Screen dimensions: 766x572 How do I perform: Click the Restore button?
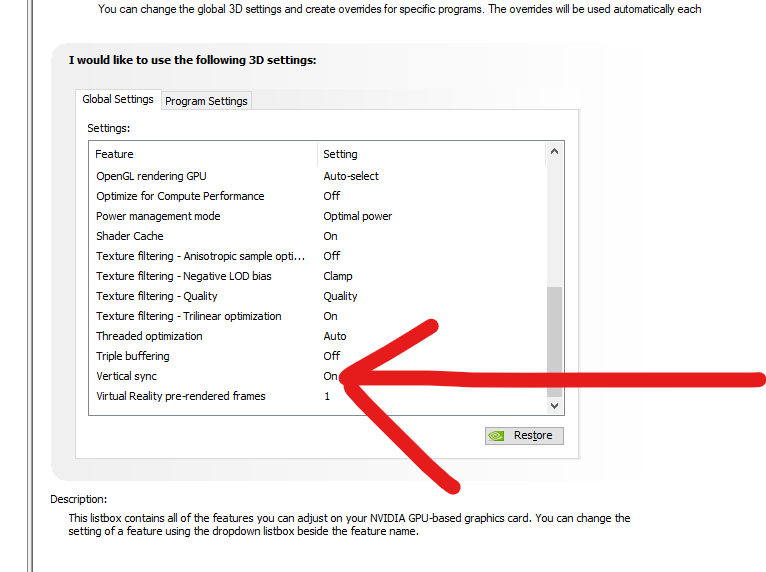[524, 436]
